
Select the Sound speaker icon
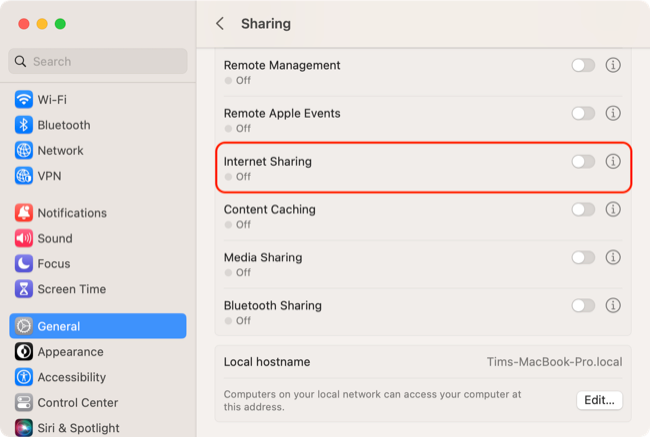24,238
